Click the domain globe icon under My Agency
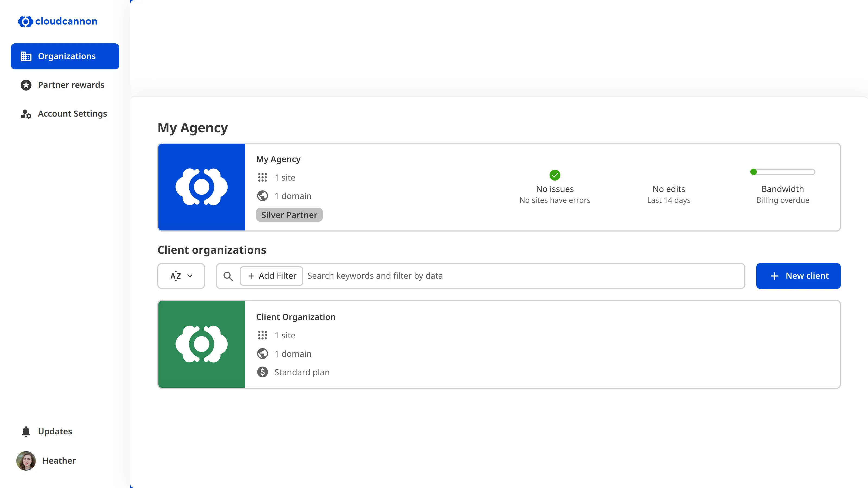 coord(263,196)
